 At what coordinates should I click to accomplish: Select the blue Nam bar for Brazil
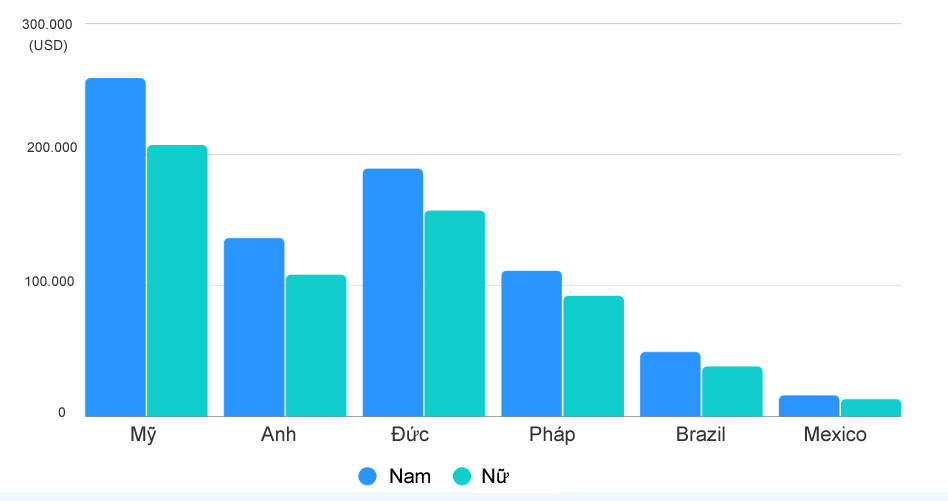tap(670, 384)
